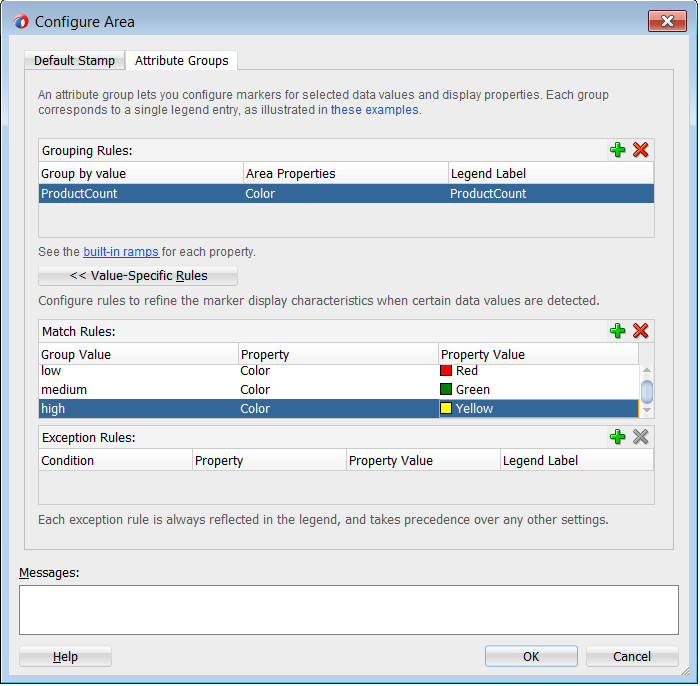This screenshot has height=686, width=700.
Task: Add a new Grouping Rule
Action: [x=618, y=150]
